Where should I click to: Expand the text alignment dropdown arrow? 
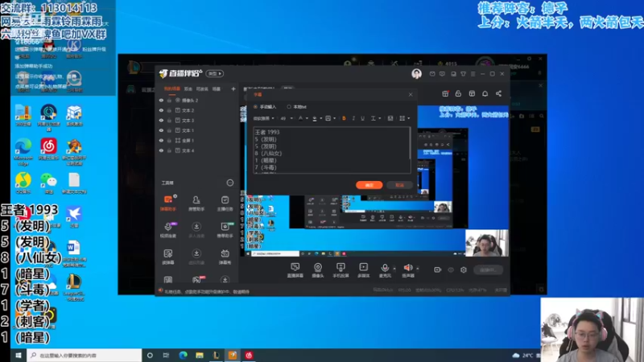click(379, 118)
